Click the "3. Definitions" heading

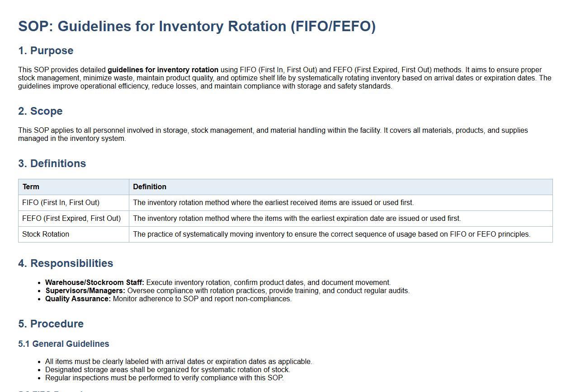pyautogui.click(x=52, y=163)
